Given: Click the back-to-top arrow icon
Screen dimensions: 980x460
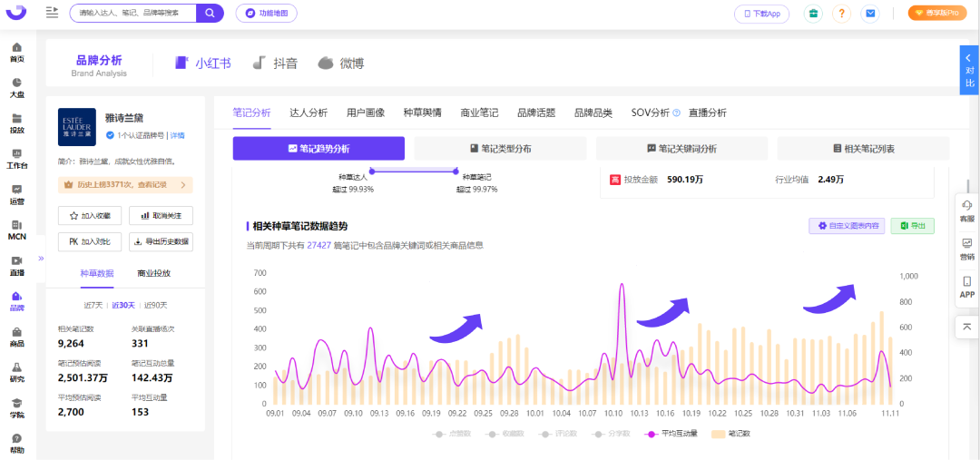Looking at the screenshot, I should click(x=967, y=327).
